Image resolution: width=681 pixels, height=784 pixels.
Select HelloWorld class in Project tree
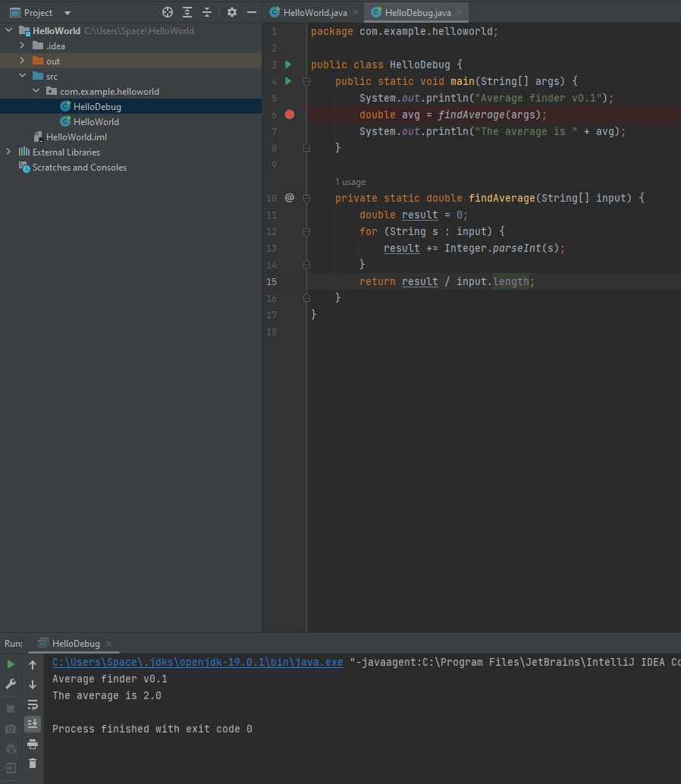(95, 121)
